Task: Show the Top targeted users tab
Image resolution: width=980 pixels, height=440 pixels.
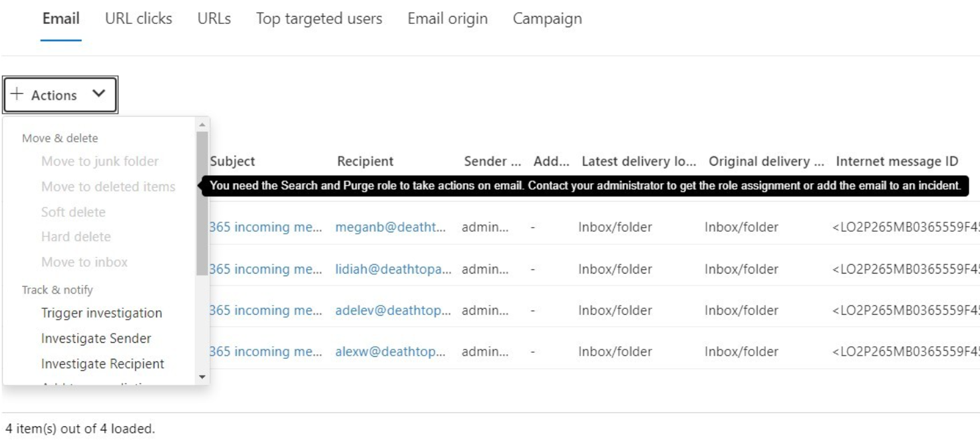Action: (x=319, y=19)
